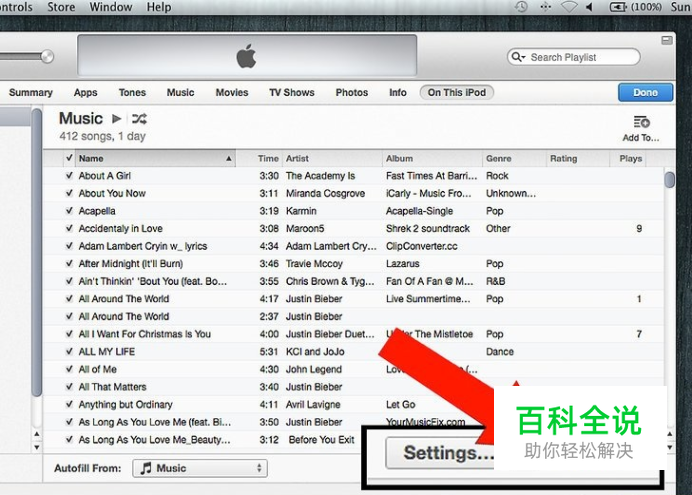Open the Time Machine menu bar icon
The image size is (692, 495).
click(x=521, y=7)
